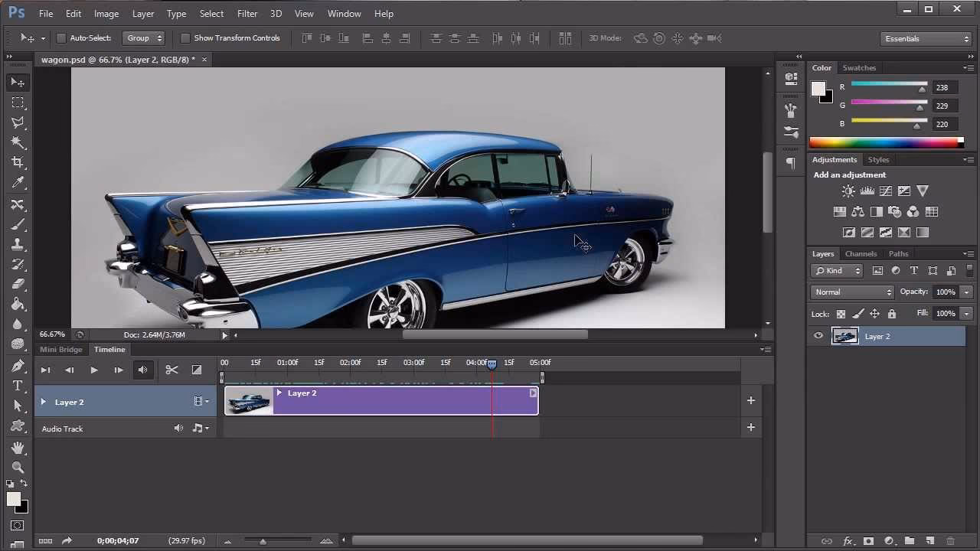
Task: Select the Hand tool
Action: coord(18,447)
